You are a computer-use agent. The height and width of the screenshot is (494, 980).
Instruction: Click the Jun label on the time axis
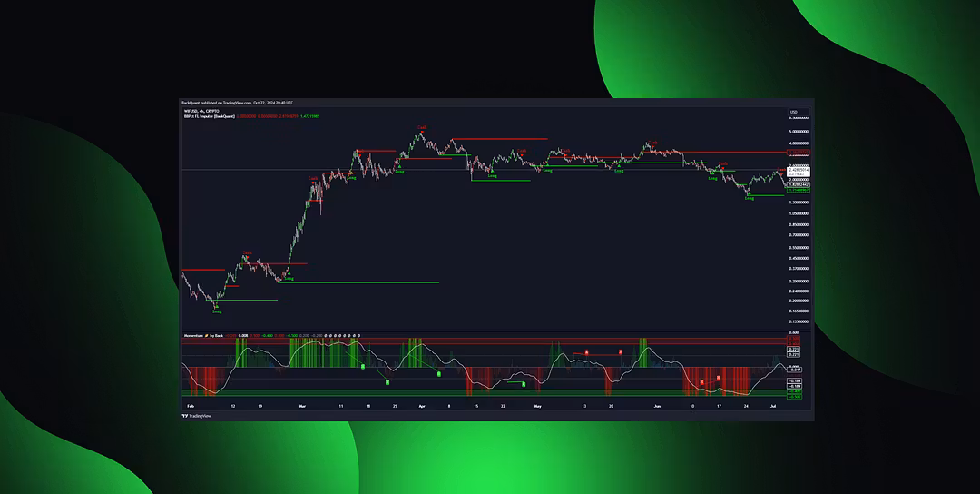click(x=656, y=406)
